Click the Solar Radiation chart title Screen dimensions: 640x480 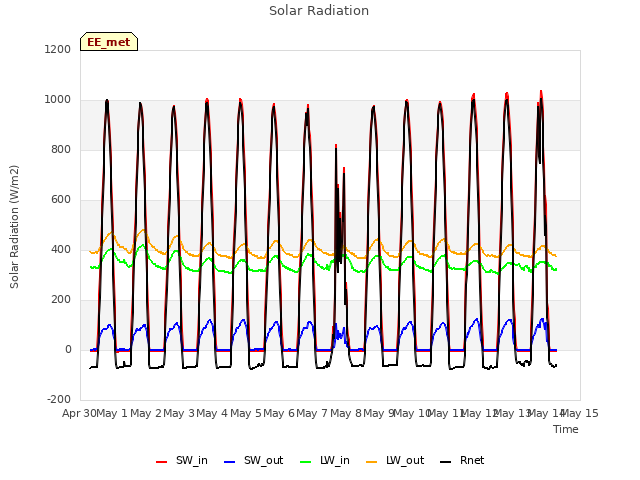[x=319, y=11]
